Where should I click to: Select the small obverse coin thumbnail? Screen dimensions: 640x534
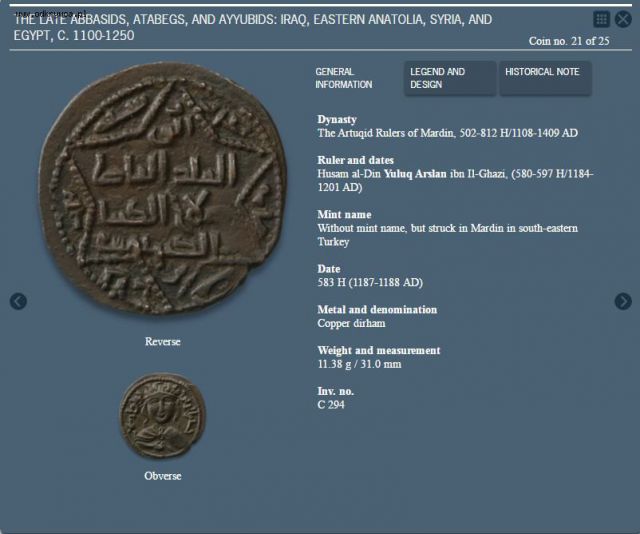[163, 416]
